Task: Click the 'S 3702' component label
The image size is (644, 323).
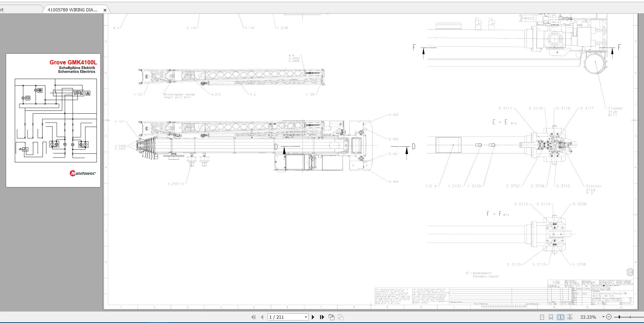Action: point(513,186)
